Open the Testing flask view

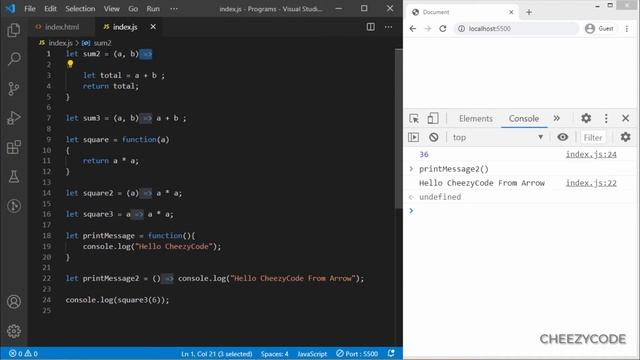coord(13,176)
